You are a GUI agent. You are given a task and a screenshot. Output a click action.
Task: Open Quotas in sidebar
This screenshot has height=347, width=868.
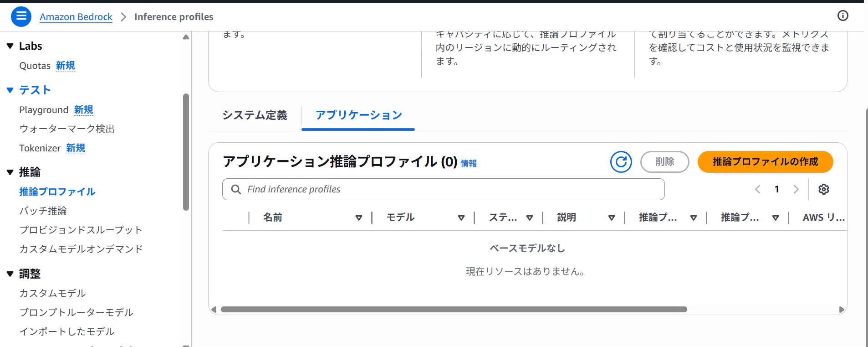pos(35,66)
